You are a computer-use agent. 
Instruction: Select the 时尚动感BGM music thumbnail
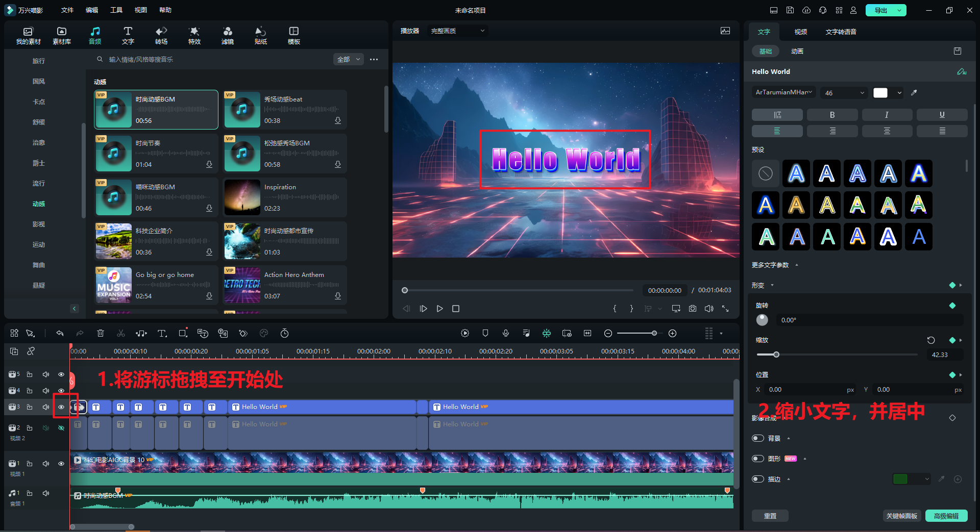click(x=114, y=110)
